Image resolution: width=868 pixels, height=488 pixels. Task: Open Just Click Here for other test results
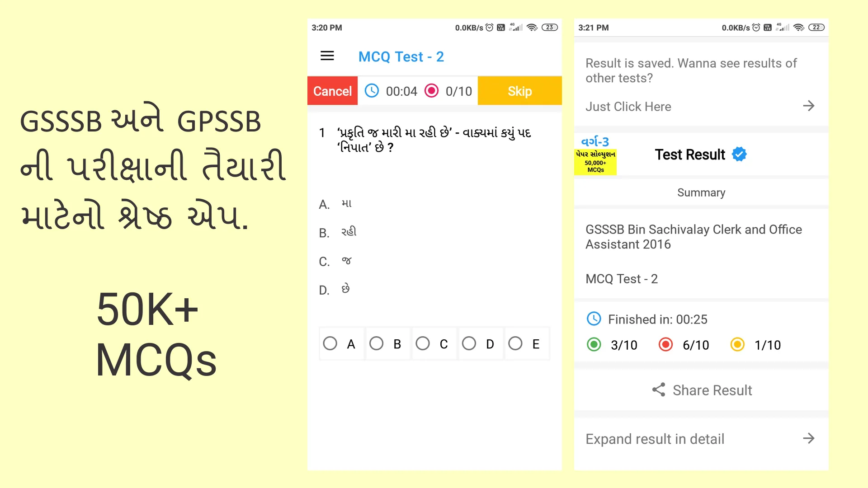coord(700,106)
